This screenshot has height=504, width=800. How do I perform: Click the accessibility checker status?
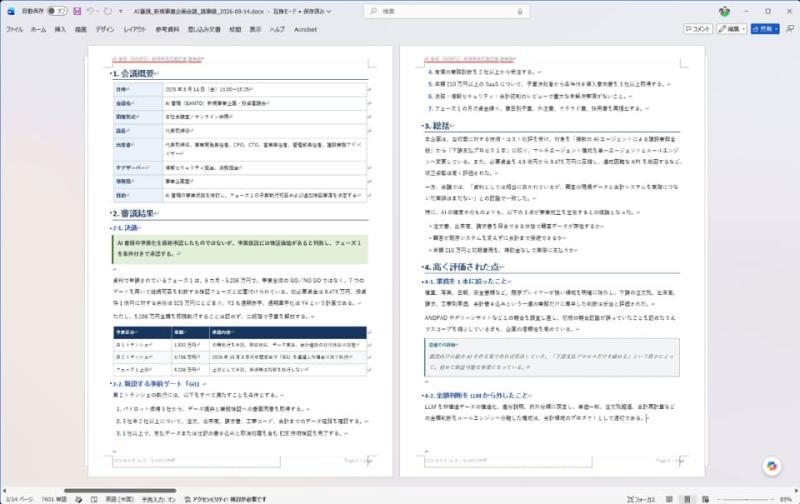[225, 499]
